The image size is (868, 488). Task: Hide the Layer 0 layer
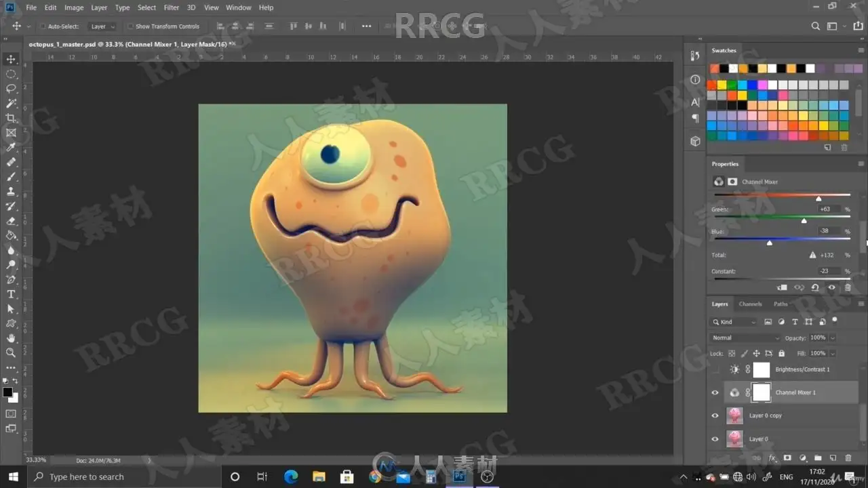715,439
